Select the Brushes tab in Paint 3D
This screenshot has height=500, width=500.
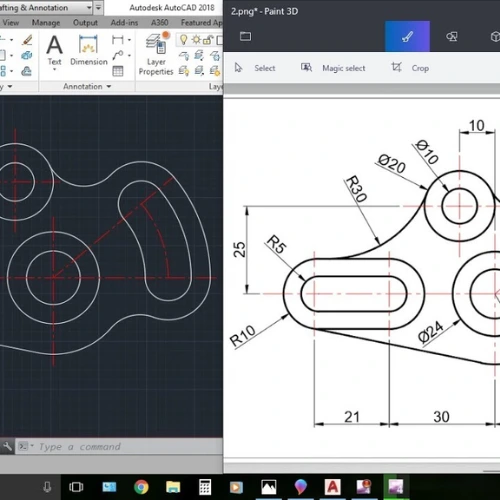click(407, 36)
